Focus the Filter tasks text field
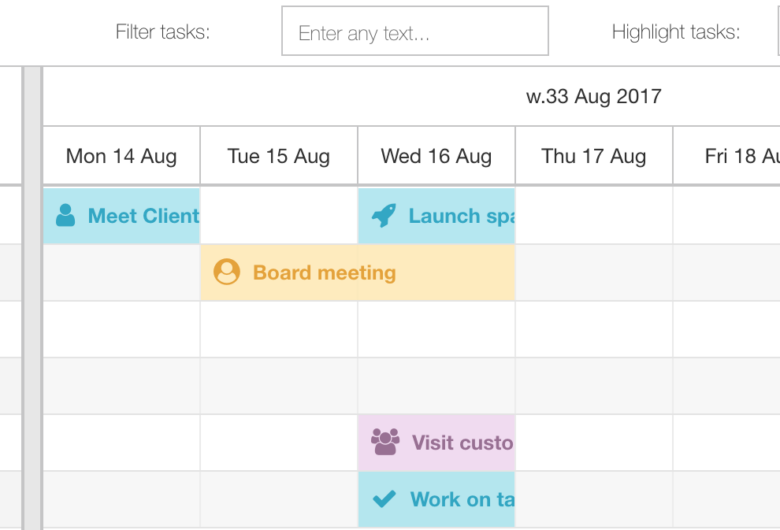Screen dimensions: 780x530 (415, 31)
